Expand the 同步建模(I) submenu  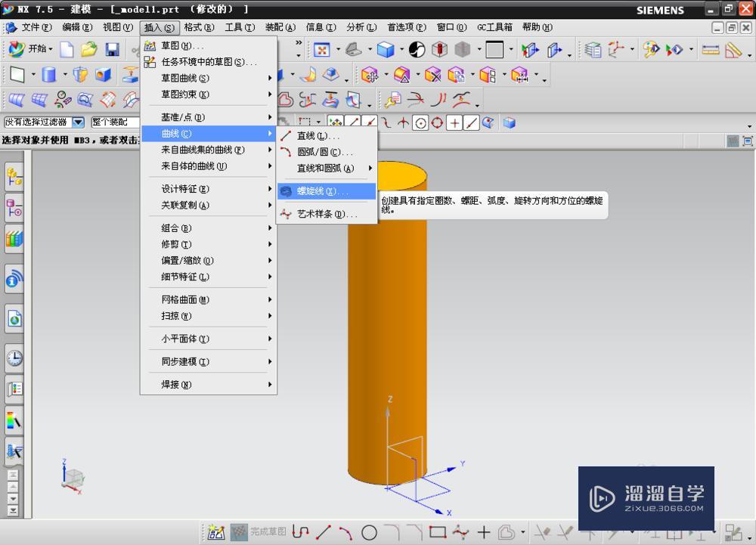[x=209, y=361]
